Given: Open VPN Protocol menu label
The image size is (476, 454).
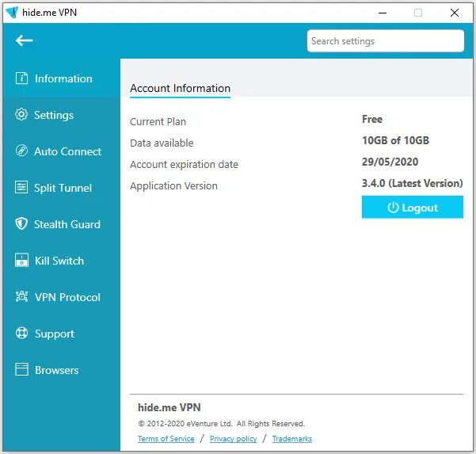Looking at the screenshot, I should pyautogui.click(x=67, y=297).
